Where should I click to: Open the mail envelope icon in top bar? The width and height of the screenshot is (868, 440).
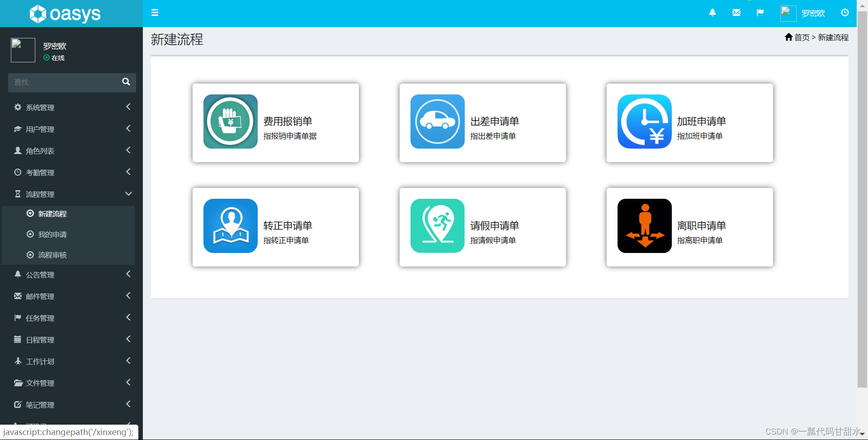736,13
